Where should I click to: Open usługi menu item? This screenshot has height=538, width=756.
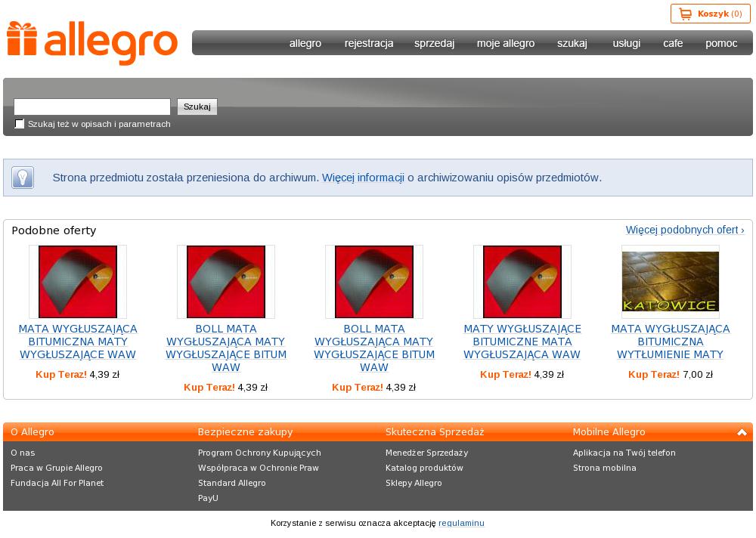(x=626, y=43)
